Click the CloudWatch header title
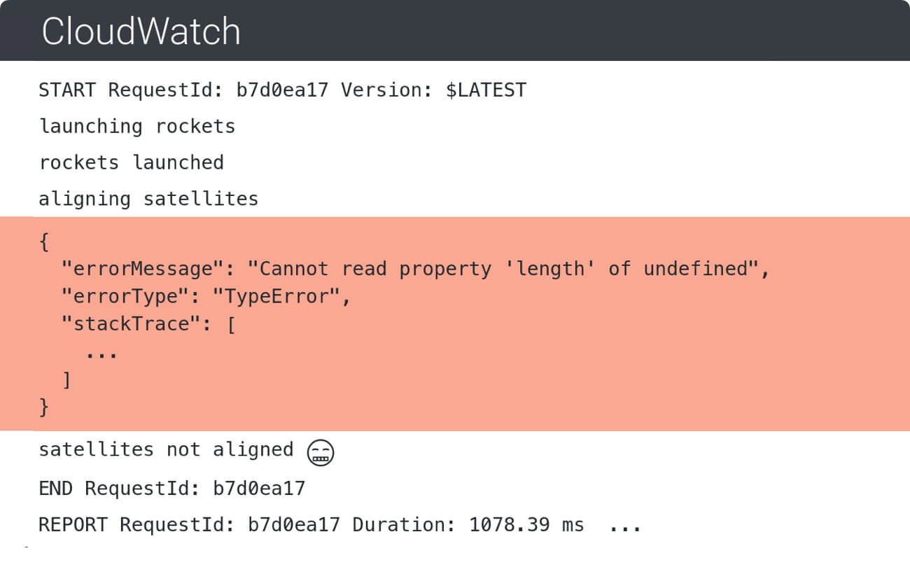Viewport: 910px width, 588px height. pyautogui.click(x=141, y=31)
